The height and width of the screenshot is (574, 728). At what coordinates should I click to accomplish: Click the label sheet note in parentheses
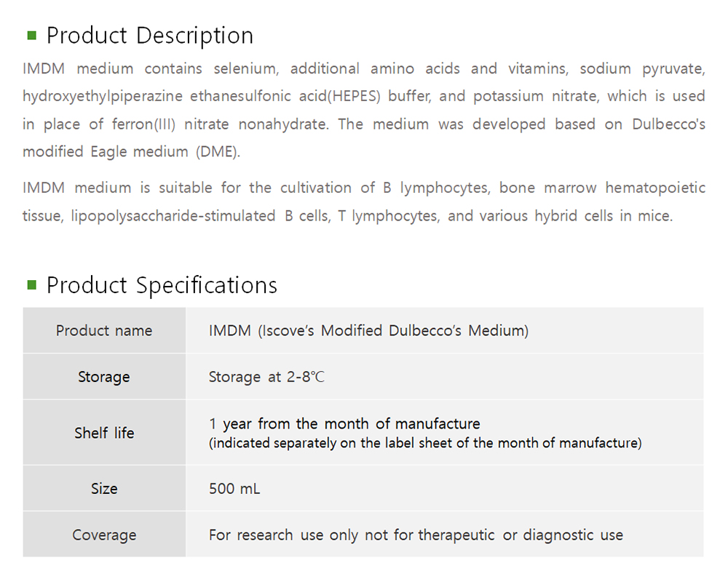pos(425,443)
